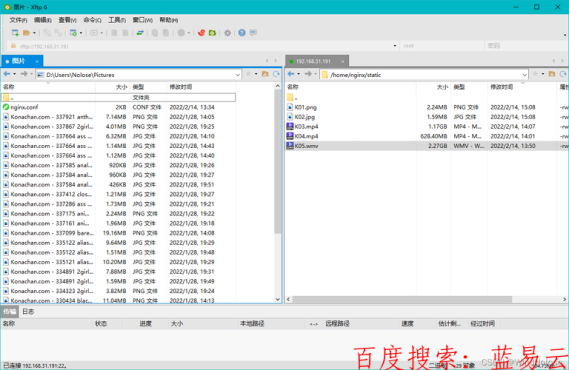The width and height of the screenshot is (569, 370).
Task: Open parent folder icon in remote pane
Action: pos(552,74)
